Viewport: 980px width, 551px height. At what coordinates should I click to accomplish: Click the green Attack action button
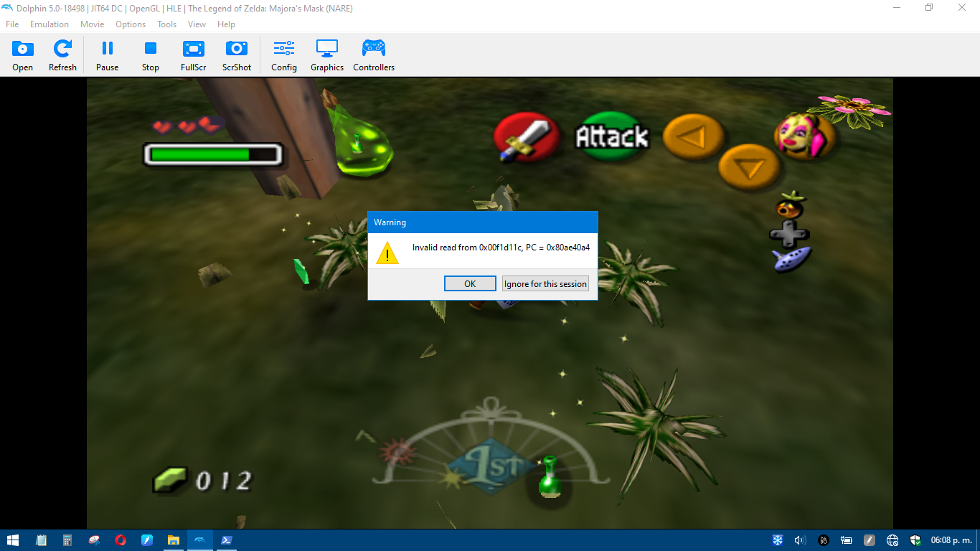(x=612, y=136)
